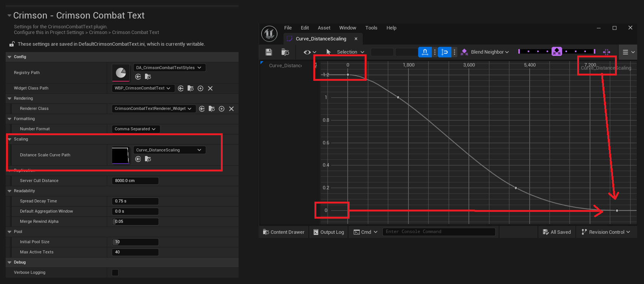Open hamburger curve editor options menu
The image size is (644, 284).
click(629, 52)
